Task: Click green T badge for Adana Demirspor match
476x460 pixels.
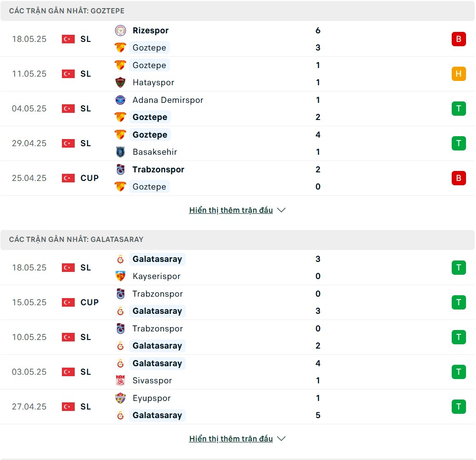Action: pos(458,109)
